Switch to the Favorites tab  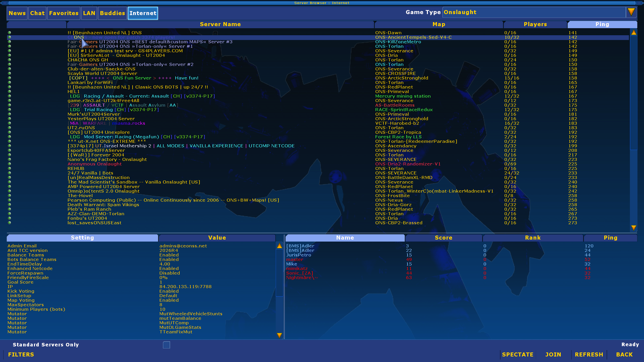(x=64, y=13)
